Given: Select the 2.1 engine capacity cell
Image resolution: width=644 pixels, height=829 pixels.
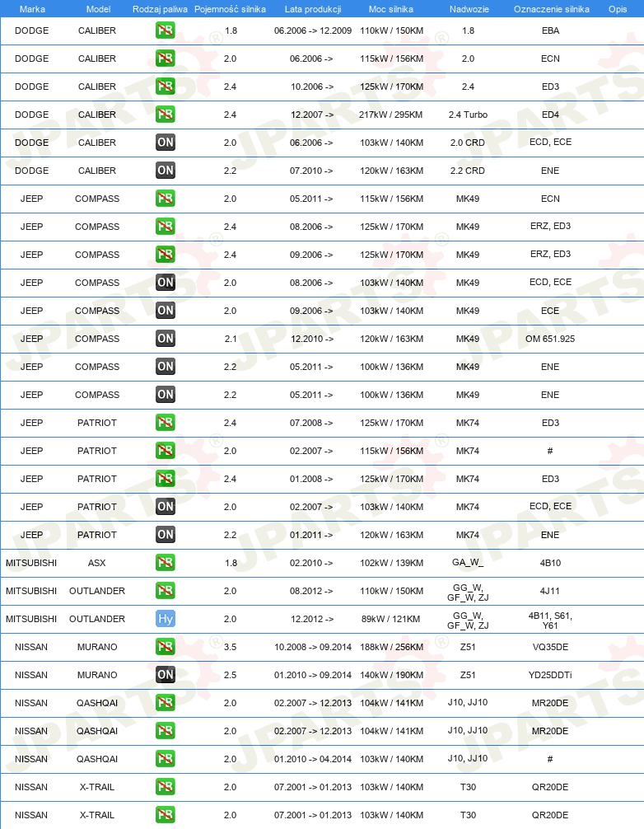Looking at the screenshot, I should click(x=231, y=339).
